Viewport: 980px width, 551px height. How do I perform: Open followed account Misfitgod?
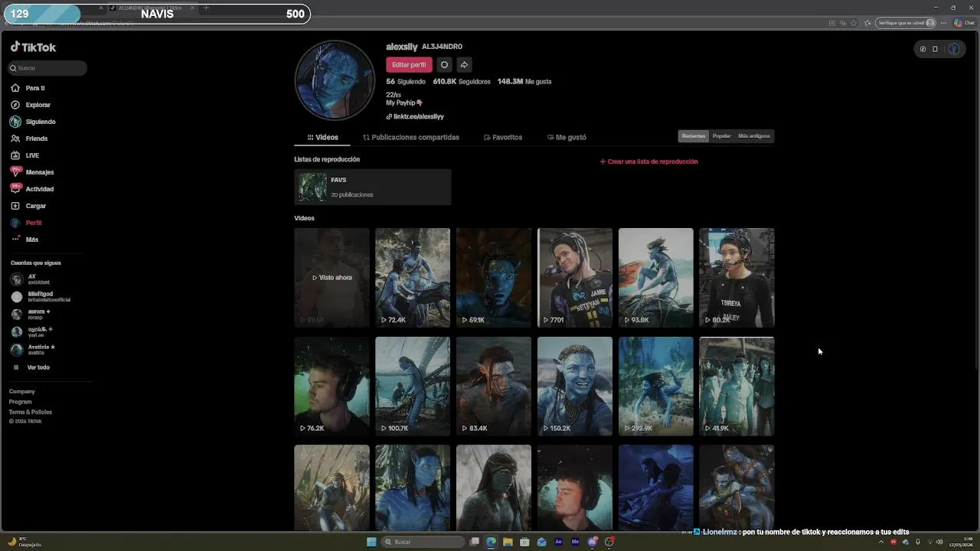click(40, 297)
